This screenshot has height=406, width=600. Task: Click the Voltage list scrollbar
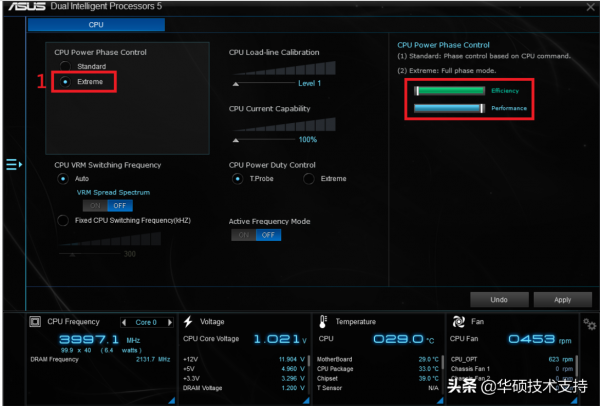[308, 362]
